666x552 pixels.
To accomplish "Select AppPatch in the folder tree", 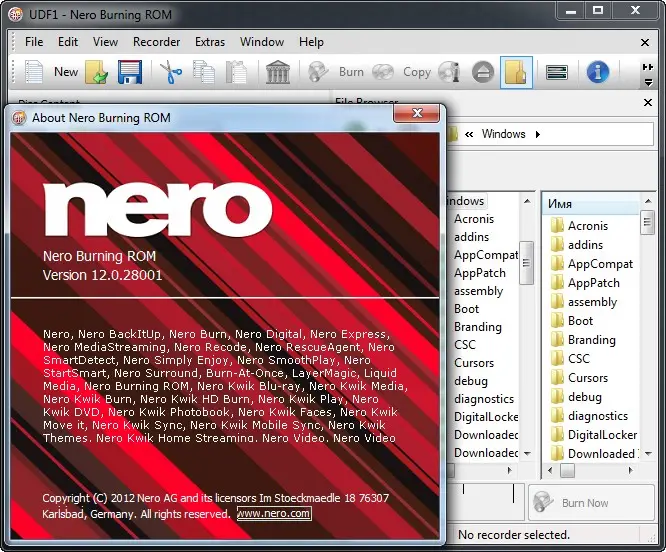I will 480,273.
